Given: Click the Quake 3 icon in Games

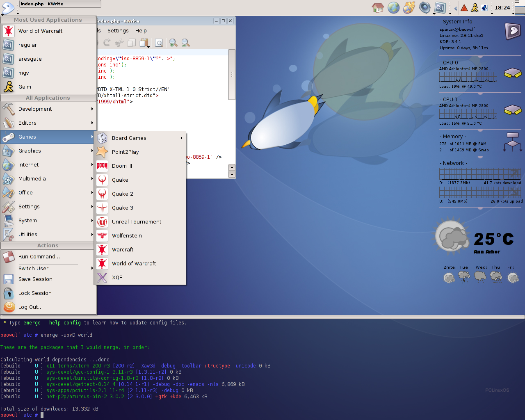Looking at the screenshot, I should coord(102,208).
